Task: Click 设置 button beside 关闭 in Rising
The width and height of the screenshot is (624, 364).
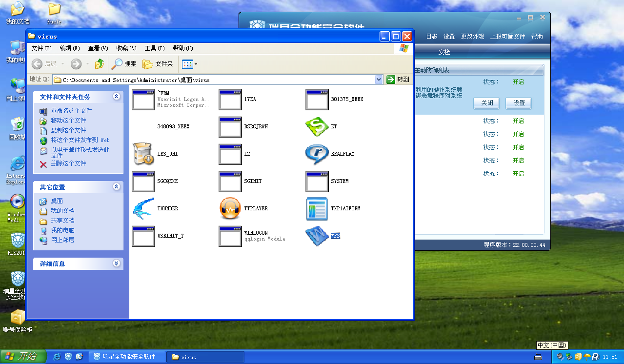Action: [519, 103]
